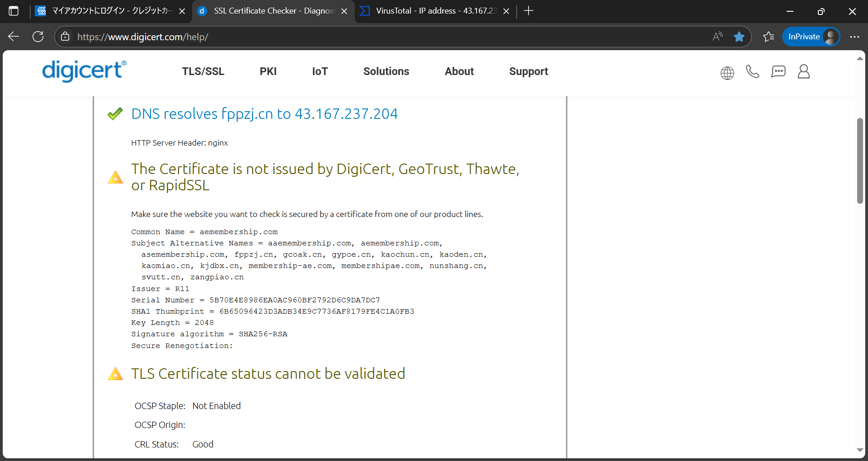Click the scrollbar down arrow

tap(860, 450)
